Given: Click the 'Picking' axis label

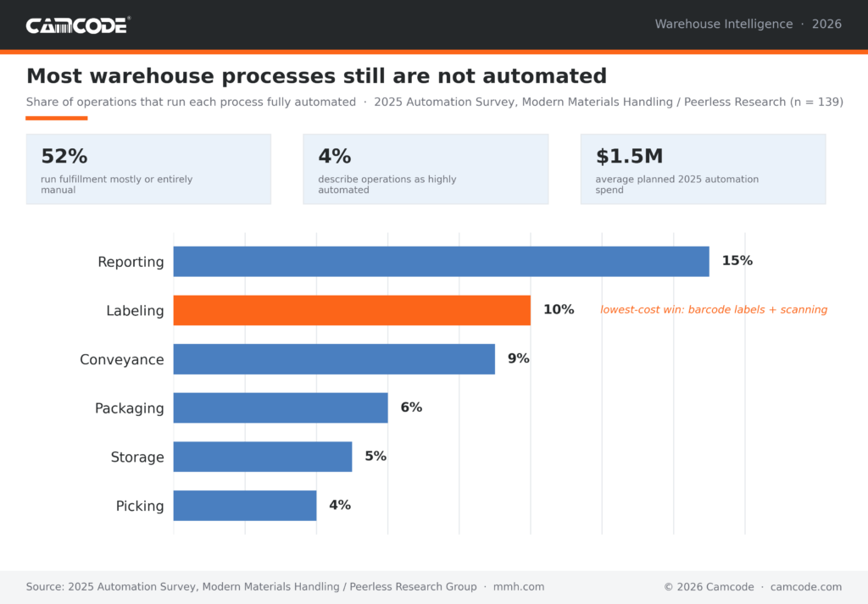Looking at the screenshot, I should click(x=140, y=506).
